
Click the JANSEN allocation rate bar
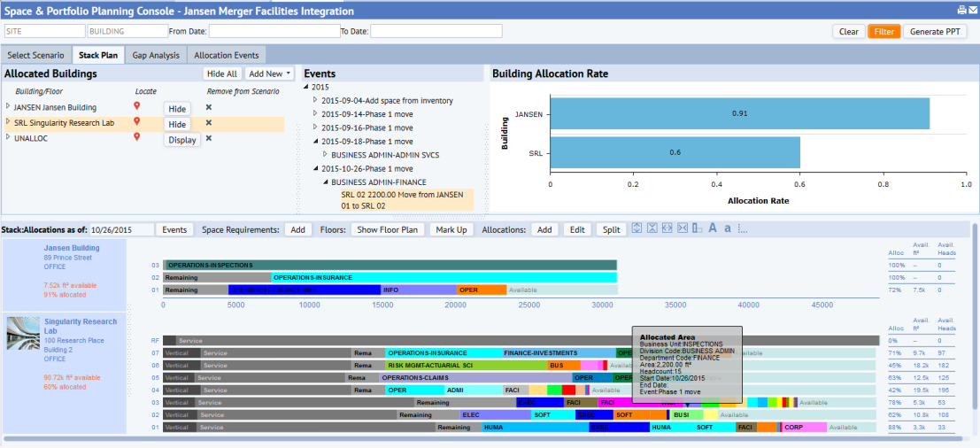tap(739, 113)
